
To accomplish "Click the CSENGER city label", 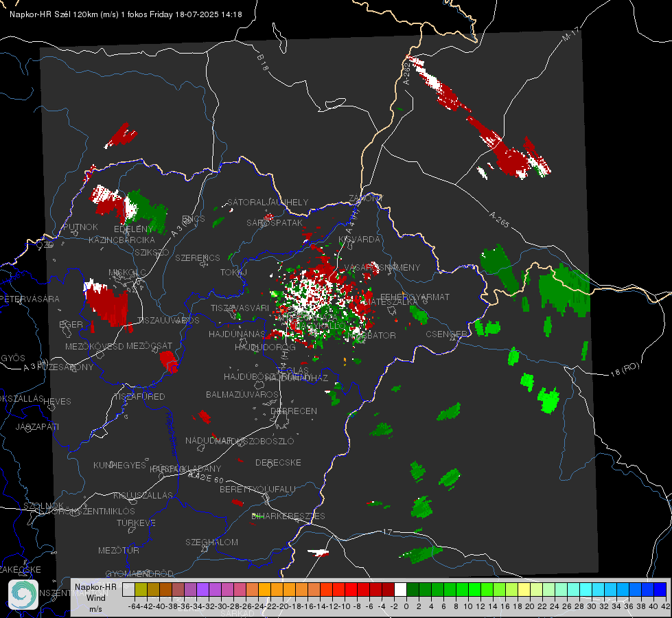I will coord(446,334).
